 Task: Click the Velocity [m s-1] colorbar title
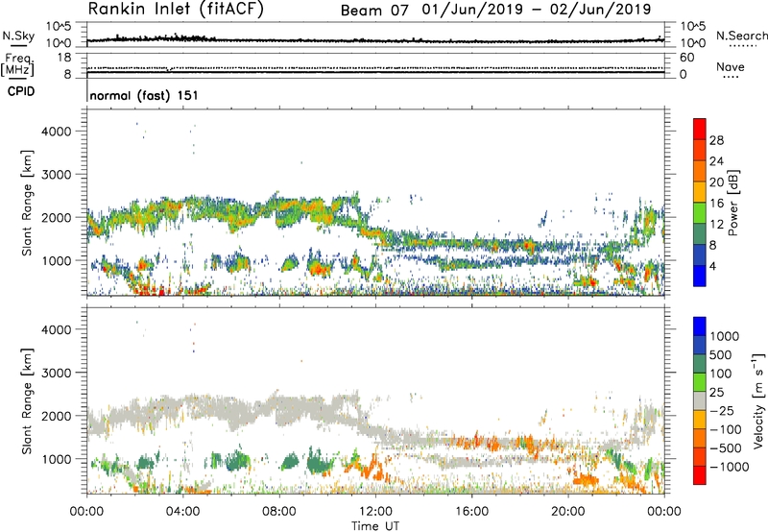coord(758,400)
